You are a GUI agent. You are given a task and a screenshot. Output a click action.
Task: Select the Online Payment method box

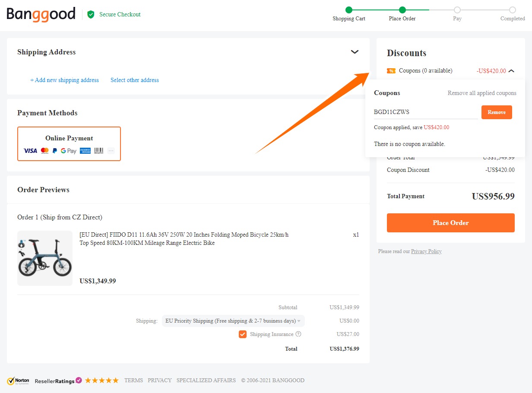click(x=69, y=144)
